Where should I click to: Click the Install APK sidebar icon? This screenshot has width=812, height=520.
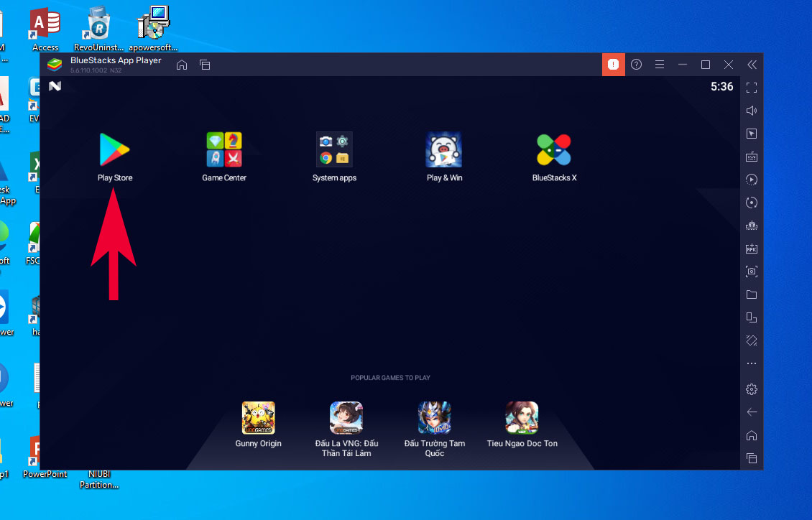(752, 249)
